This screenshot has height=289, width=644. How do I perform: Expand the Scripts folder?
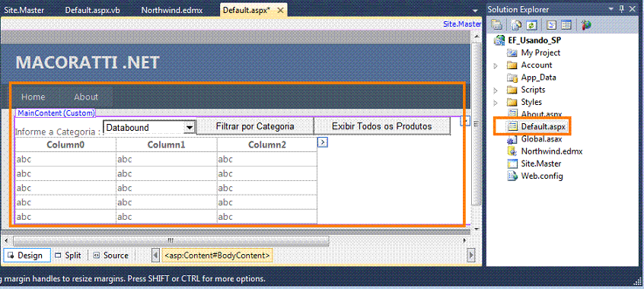tap(496, 90)
